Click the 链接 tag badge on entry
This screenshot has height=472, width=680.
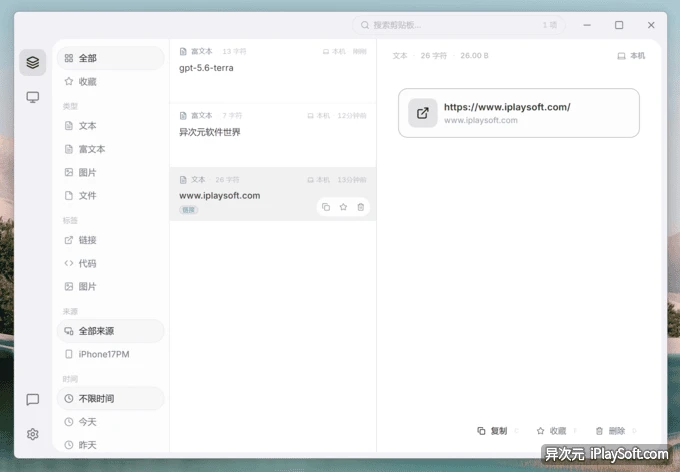(x=189, y=210)
